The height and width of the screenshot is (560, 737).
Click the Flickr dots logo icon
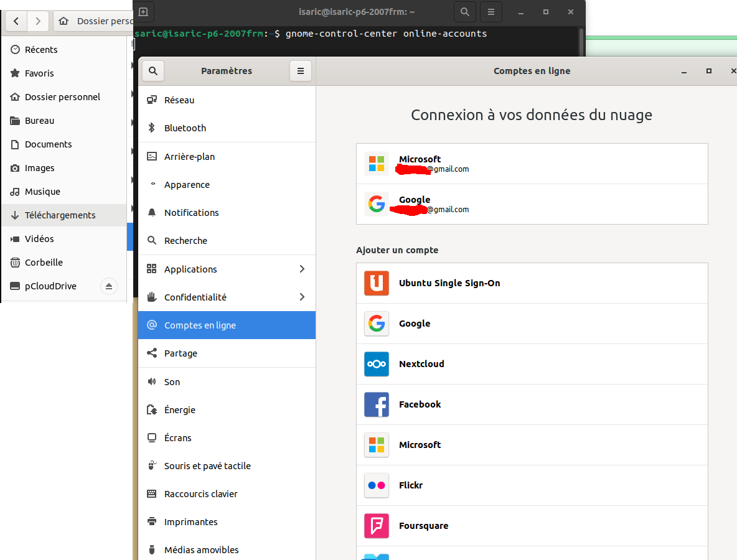point(377,485)
